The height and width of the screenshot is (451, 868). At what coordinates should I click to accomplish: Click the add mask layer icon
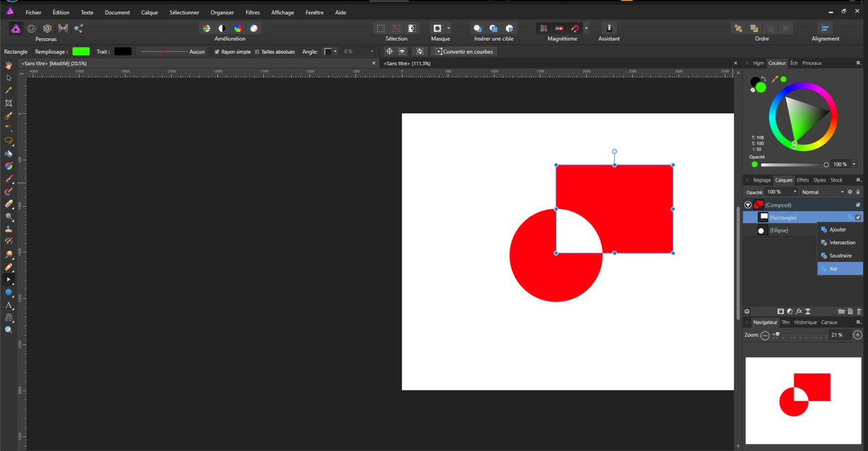pyautogui.click(x=781, y=311)
